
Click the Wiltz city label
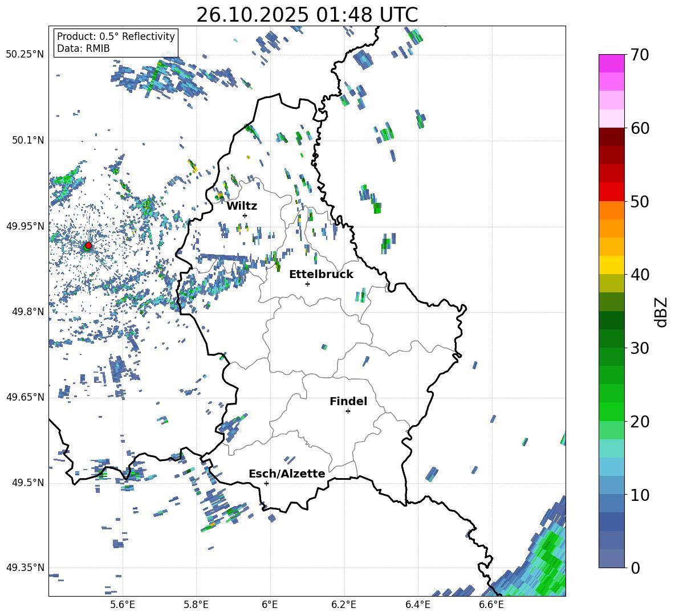point(242,206)
